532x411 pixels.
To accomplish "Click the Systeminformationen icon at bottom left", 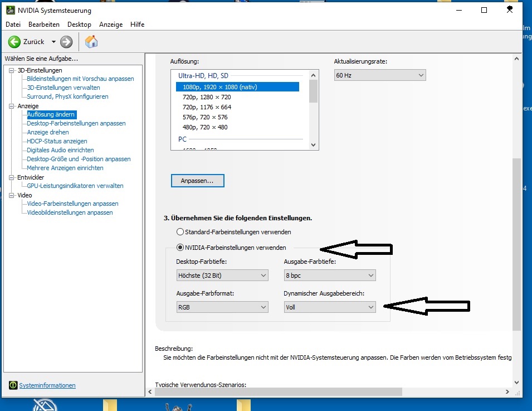I will (x=13, y=385).
